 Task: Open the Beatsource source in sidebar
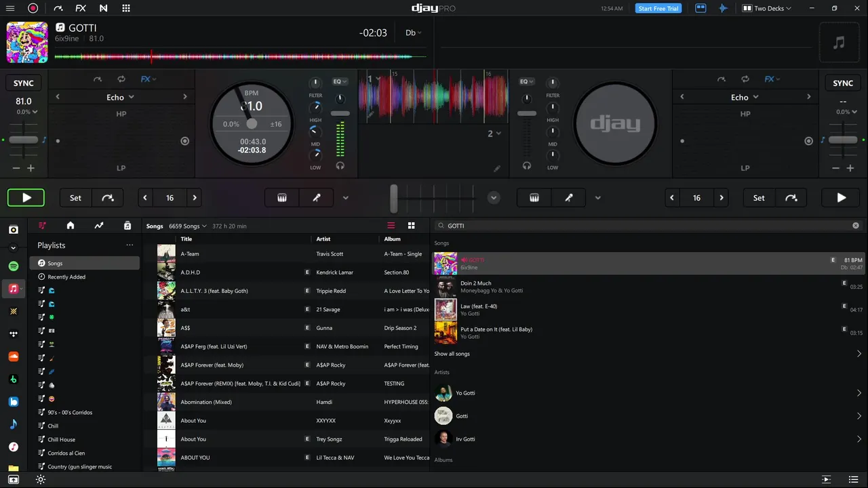[x=14, y=402]
